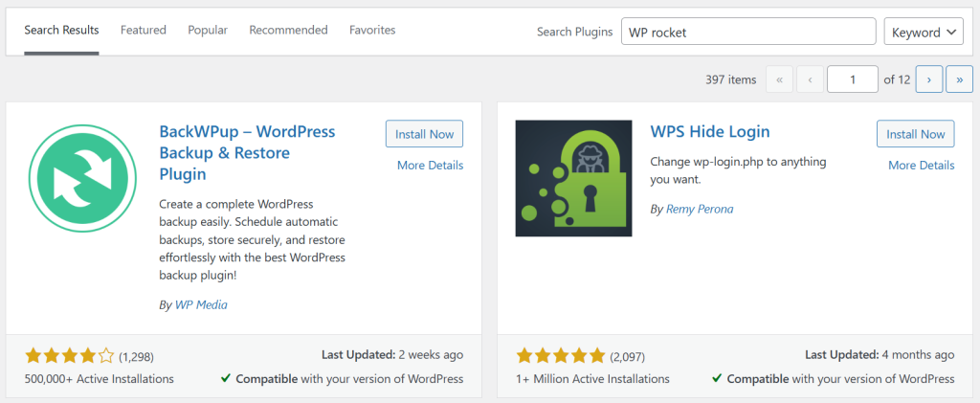Screen dimensions: 980x403
Task: Select the Search Results tab
Action: pos(61,31)
